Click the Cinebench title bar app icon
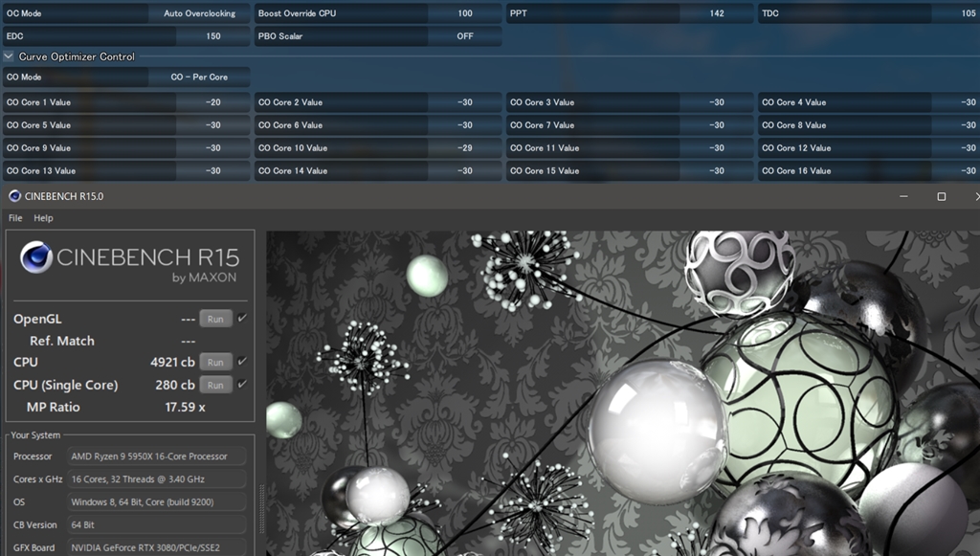 (x=14, y=196)
